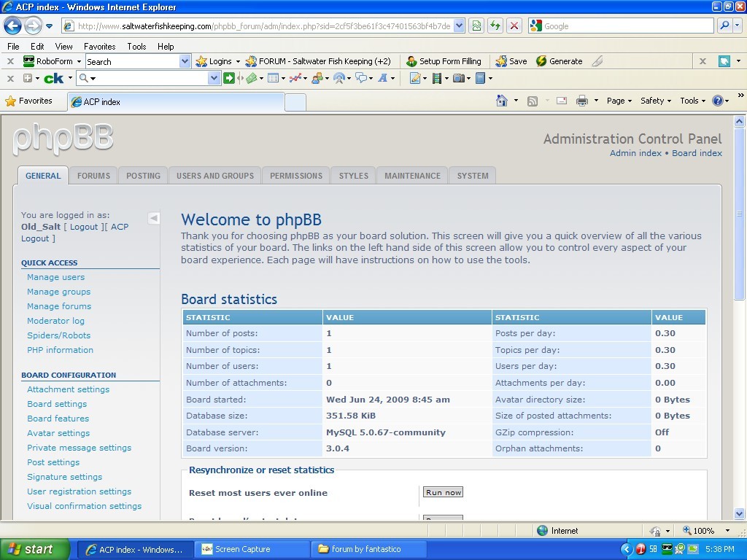Click the Favorites star button

28,101
